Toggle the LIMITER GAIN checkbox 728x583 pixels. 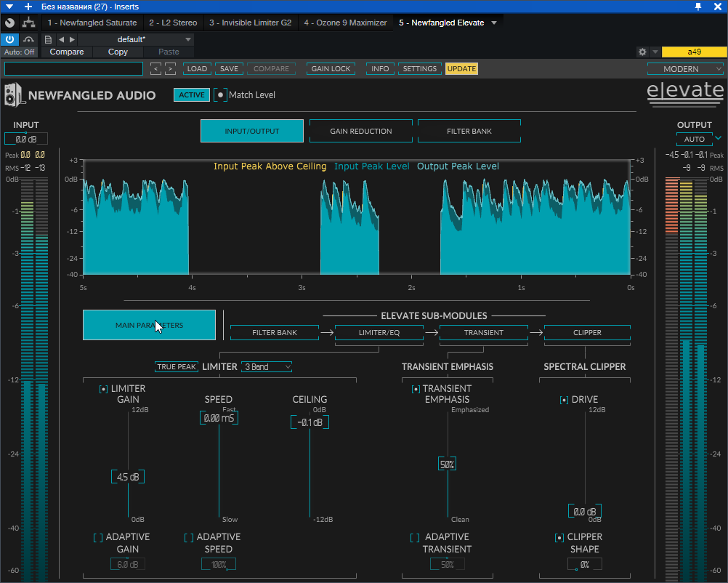(104, 389)
